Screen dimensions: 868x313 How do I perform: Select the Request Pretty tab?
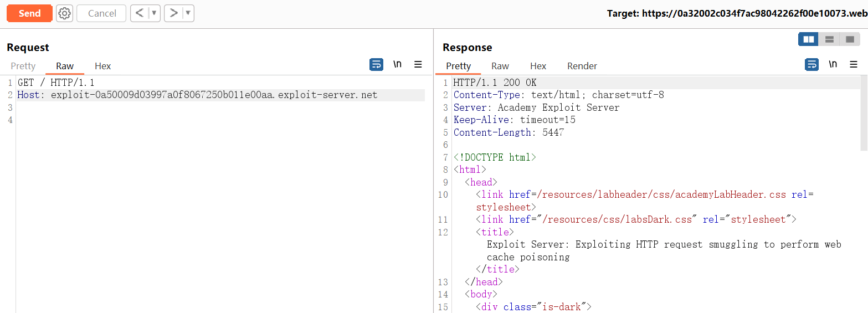pos(23,66)
